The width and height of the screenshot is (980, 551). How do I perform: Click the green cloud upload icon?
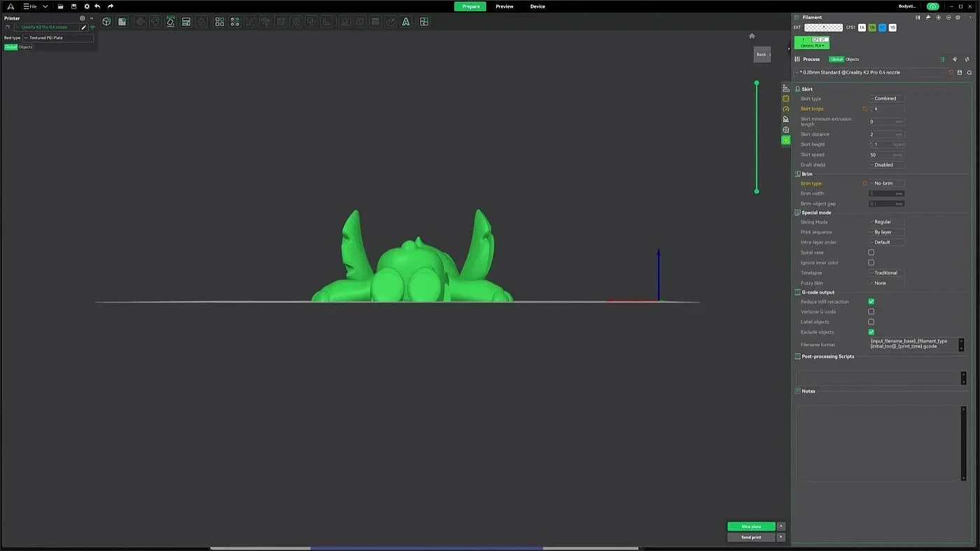point(932,6)
